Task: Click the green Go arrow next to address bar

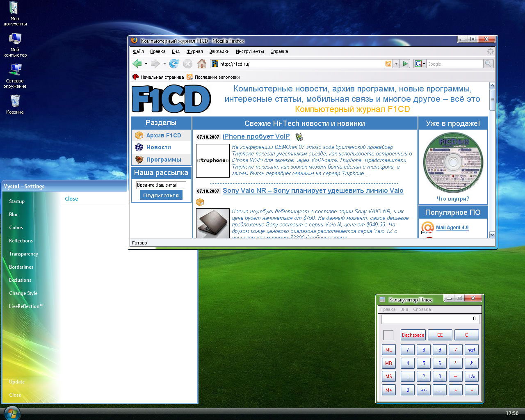Action: (x=405, y=64)
